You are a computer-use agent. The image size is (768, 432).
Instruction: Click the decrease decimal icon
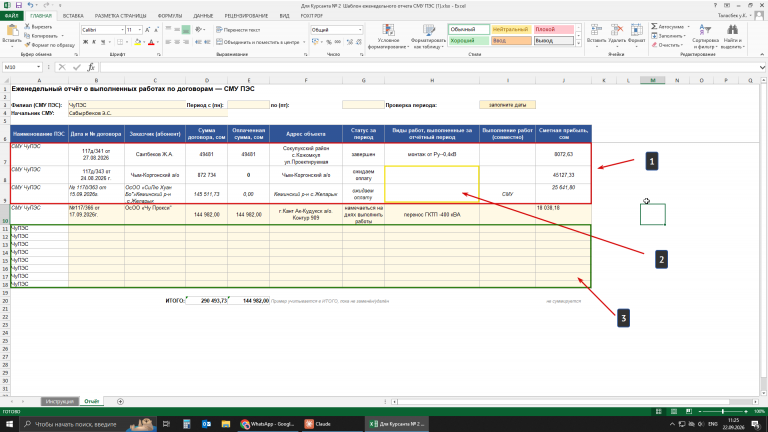359,42
